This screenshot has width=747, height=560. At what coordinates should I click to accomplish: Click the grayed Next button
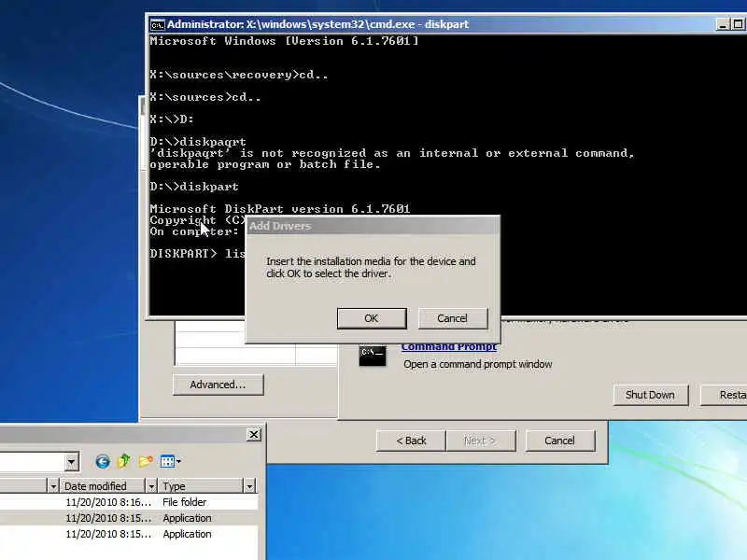point(481,441)
